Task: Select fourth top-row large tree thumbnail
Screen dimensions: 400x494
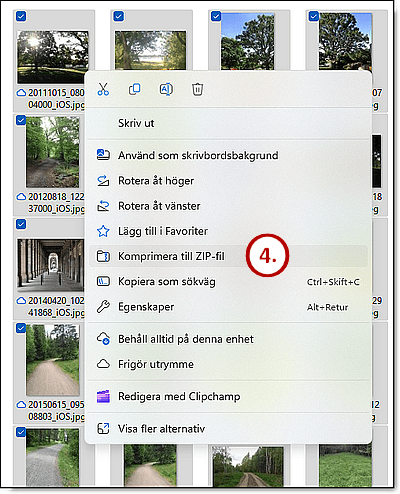Action: coord(345,42)
